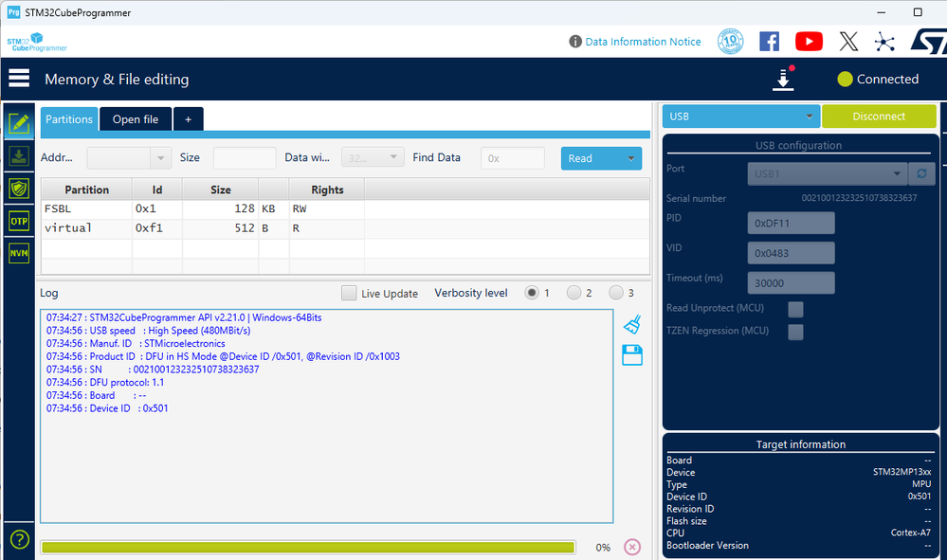Select verbosity level 3

(x=616, y=293)
